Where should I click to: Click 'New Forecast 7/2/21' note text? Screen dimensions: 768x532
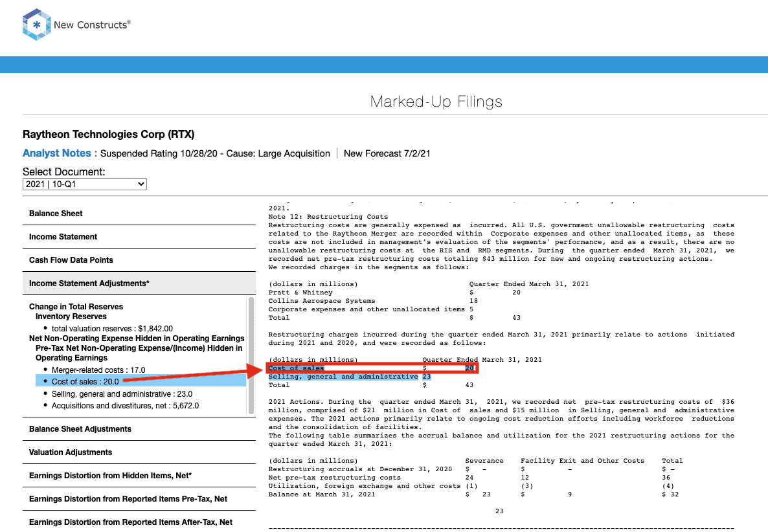click(387, 153)
